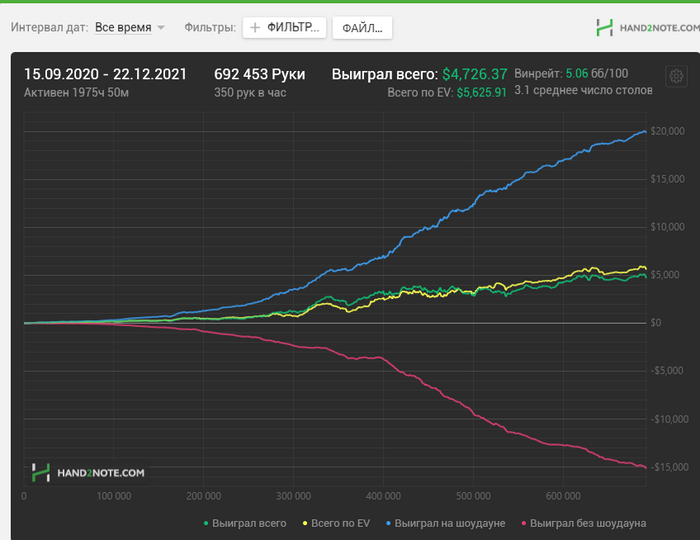Click the '100 000' x-axis label
The image size is (700, 540).
pos(114,496)
